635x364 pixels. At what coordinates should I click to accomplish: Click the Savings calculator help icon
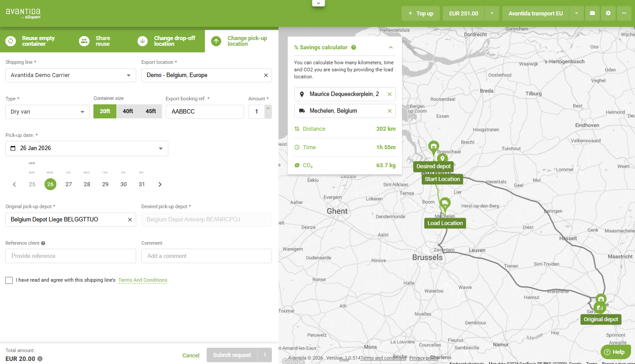coord(354,48)
